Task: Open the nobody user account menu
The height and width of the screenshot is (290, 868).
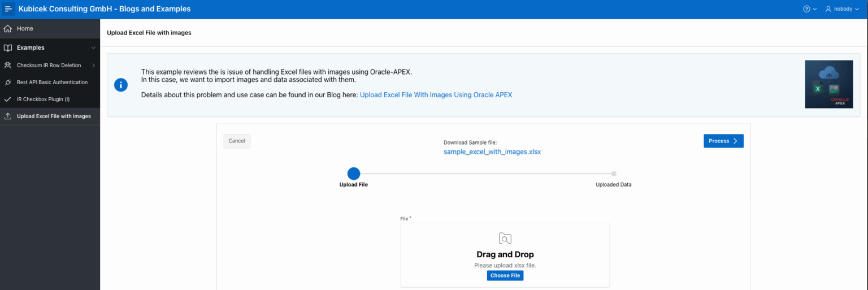Action: 843,9
